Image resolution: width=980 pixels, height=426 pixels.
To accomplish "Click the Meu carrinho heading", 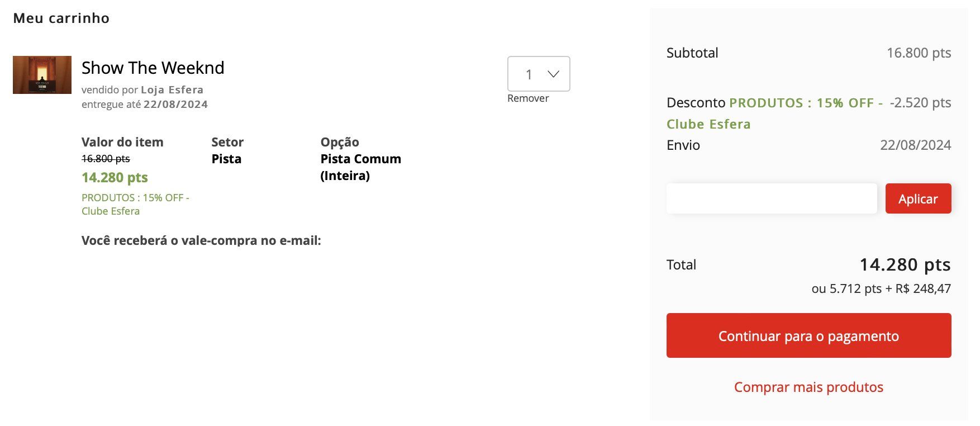I will pyautogui.click(x=61, y=18).
